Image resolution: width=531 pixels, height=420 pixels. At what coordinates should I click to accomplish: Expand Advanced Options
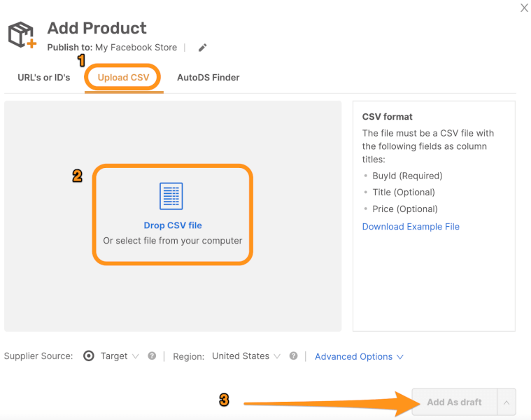pos(359,357)
